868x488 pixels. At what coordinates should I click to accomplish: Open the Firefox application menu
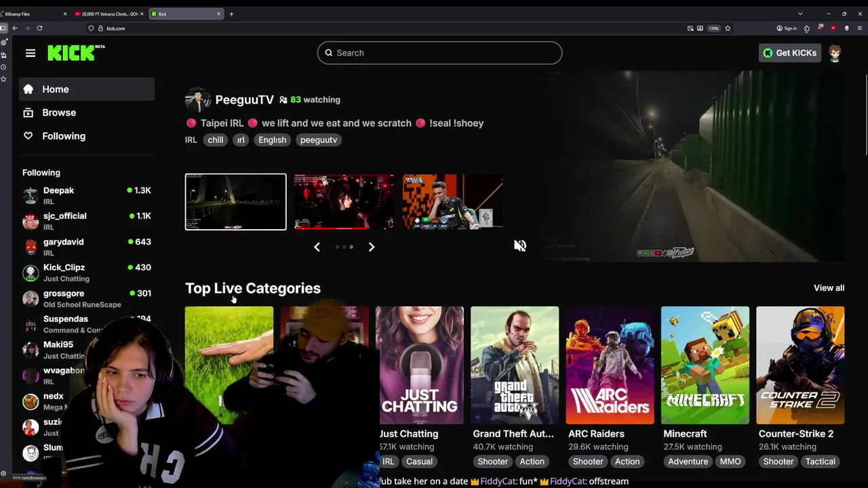click(859, 28)
